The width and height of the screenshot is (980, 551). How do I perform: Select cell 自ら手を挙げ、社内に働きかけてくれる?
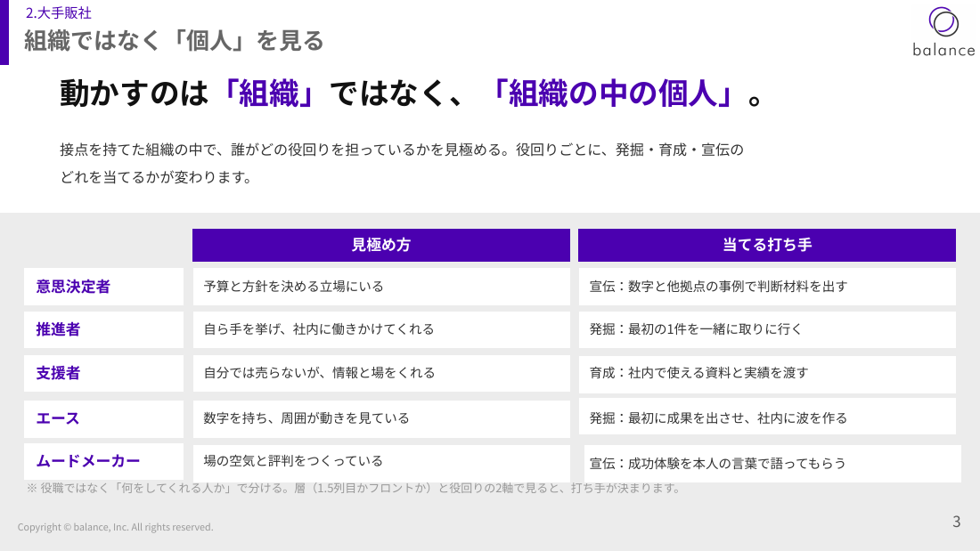[381, 329]
